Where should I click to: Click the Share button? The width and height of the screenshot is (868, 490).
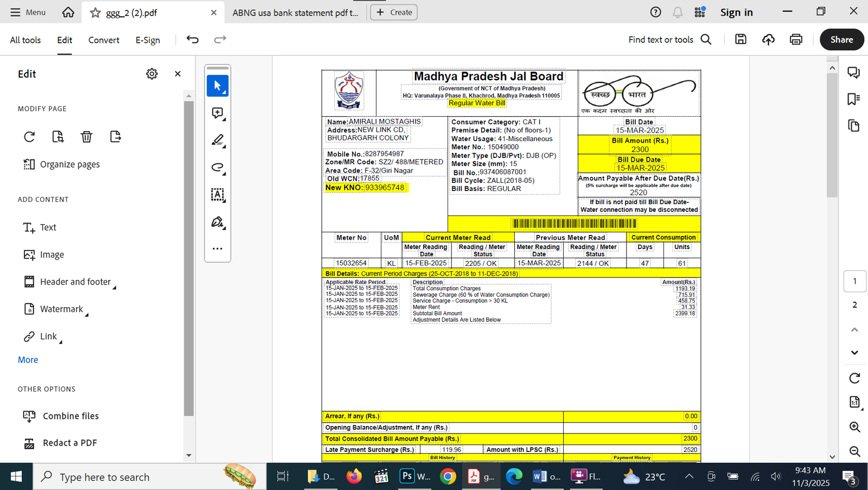(x=841, y=39)
